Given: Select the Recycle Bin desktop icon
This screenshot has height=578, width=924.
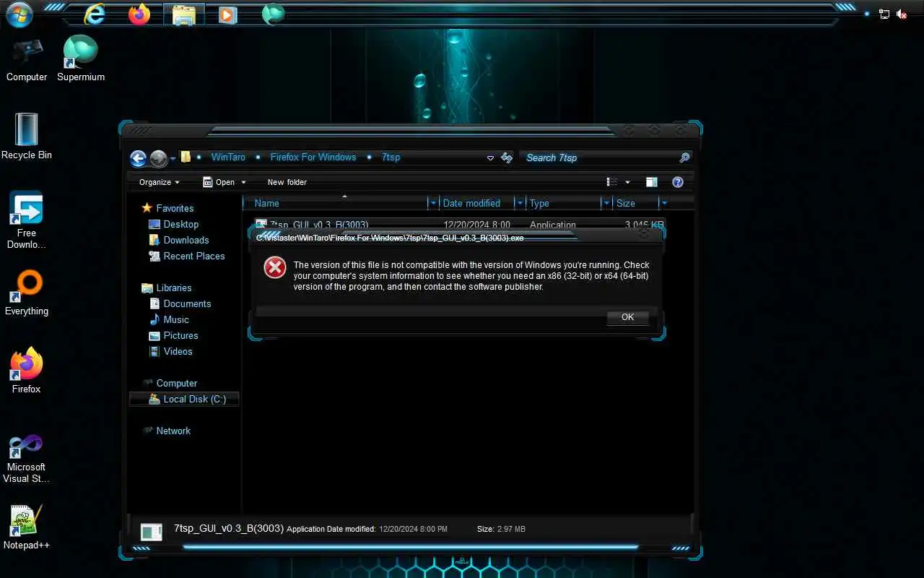Looking at the screenshot, I should (27, 137).
